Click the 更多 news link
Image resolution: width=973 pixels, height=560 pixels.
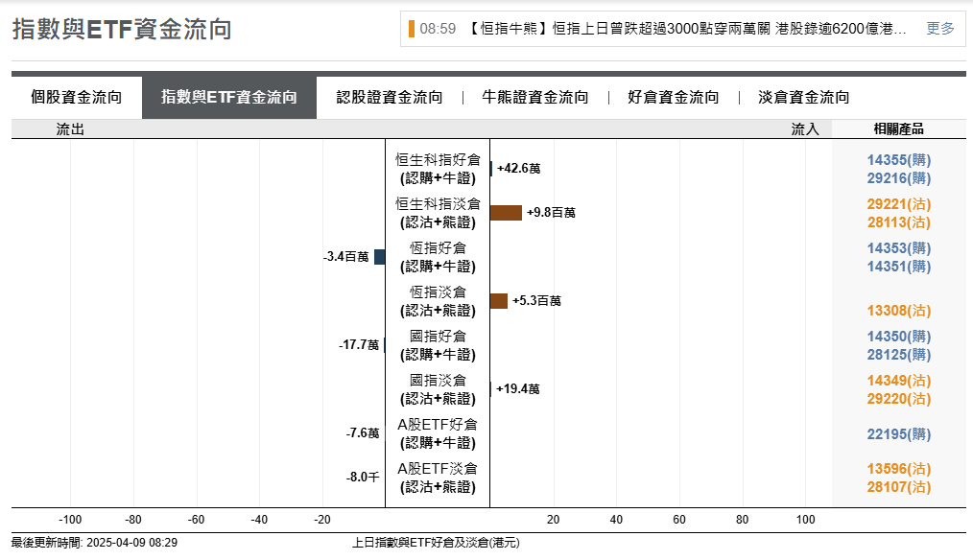pos(940,29)
